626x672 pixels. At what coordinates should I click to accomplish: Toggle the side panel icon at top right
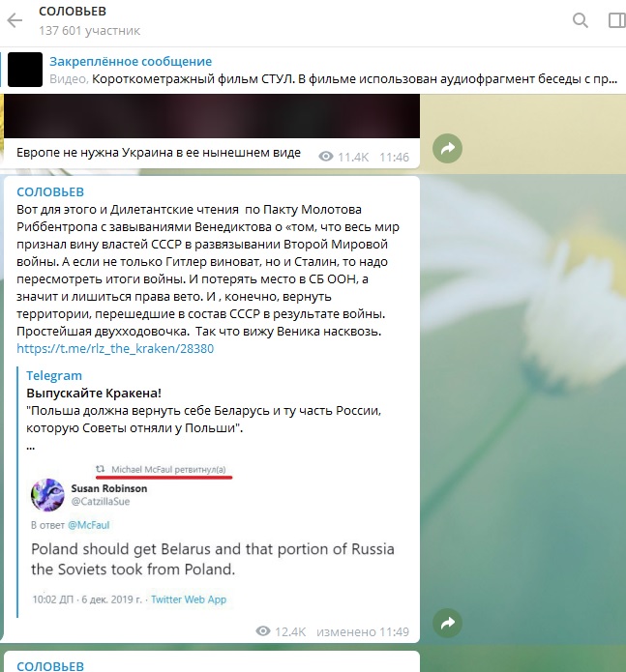click(x=617, y=20)
